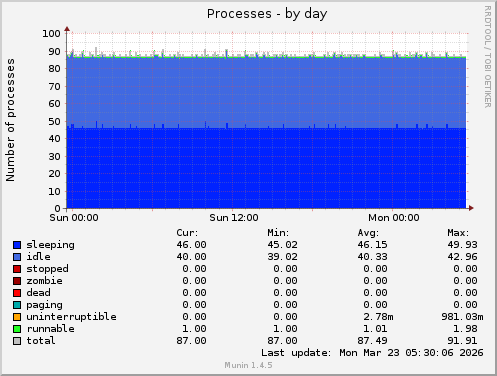The width and height of the screenshot is (497, 376).
Task: Click the 'stopped' legend label
Action: click(48, 269)
